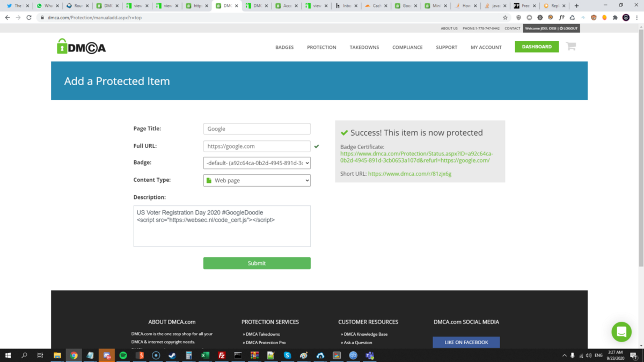Viewport: 644px width, 362px height.
Task: Switch to the Inbox browser tab
Action: tap(345, 6)
